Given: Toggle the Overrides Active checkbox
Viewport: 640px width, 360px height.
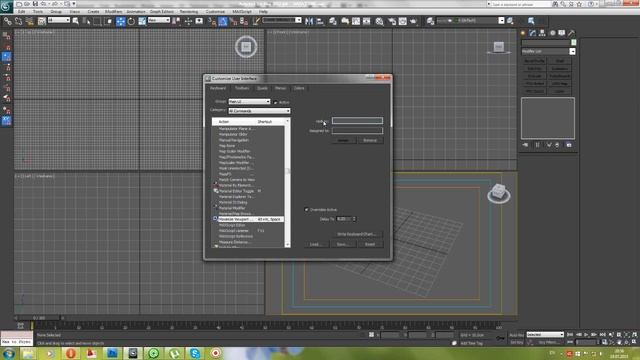Looking at the screenshot, I should pyautogui.click(x=307, y=210).
